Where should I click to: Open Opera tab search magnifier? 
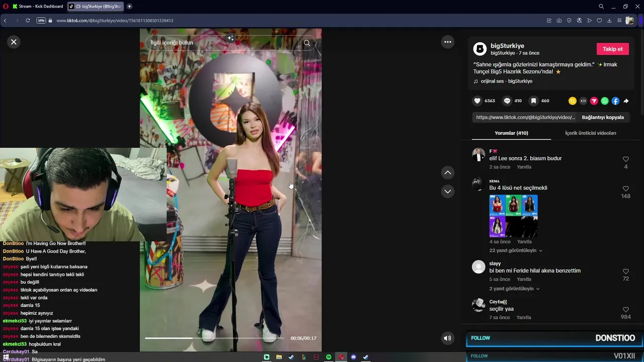601,6
